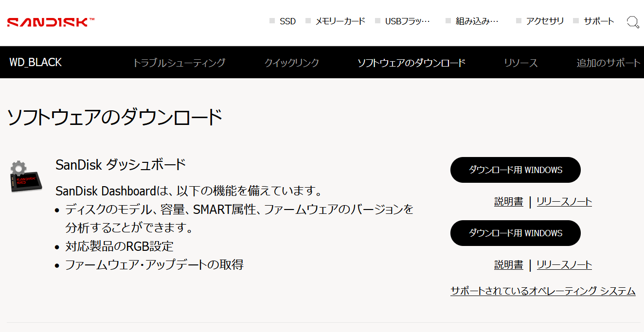
Task: Click the ソフトウェアのダウンロード page heading
Action: click(x=115, y=118)
